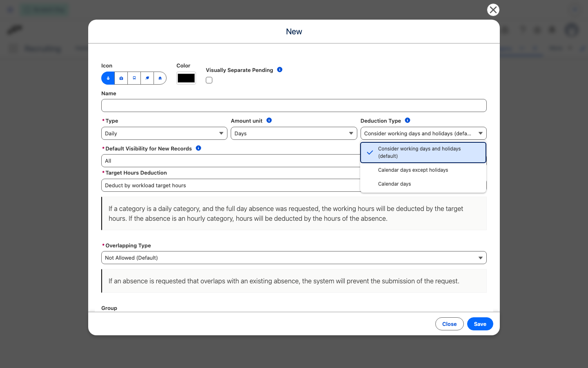Viewport: 588px width, 368px height.
Task: Open the Overlapping Type dropdown
Action: coord(294,258)
